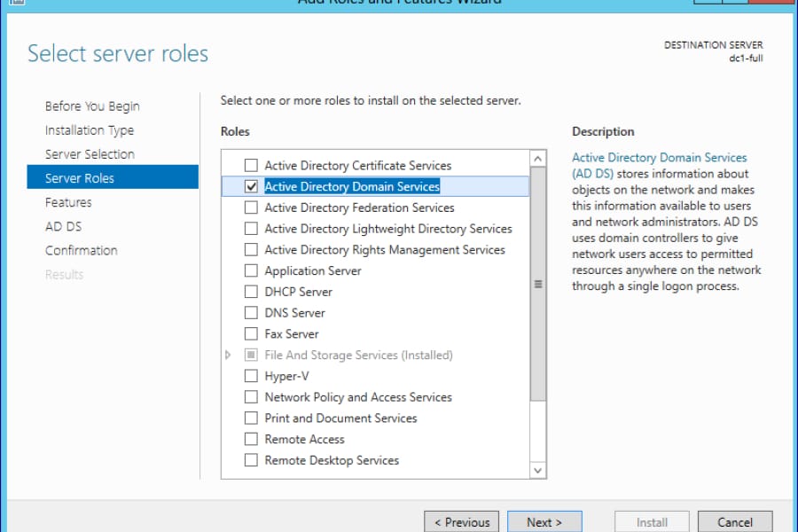Select the DHCP Server label
This screenshot has width=798, height=532.
click(298, 292)
